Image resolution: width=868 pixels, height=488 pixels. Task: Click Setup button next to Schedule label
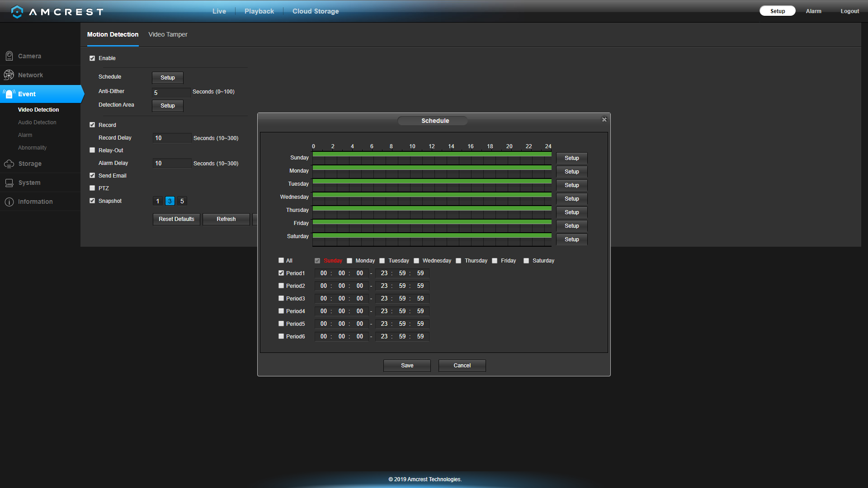(x=167, y=78)
